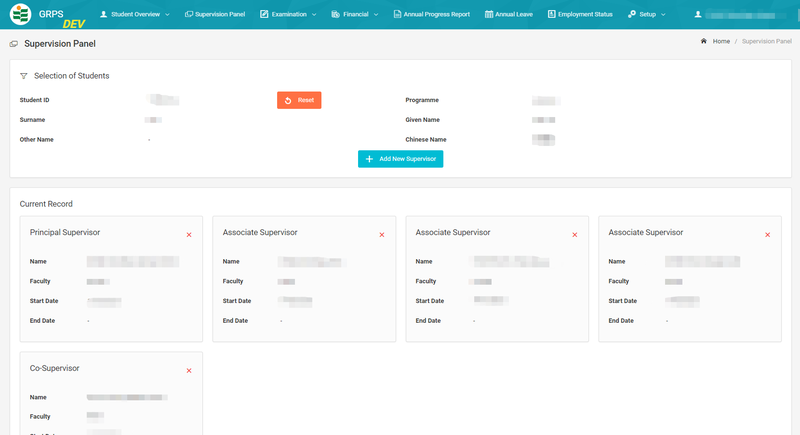
Task: Click the Chinese Name label
Action: (426, 139)
